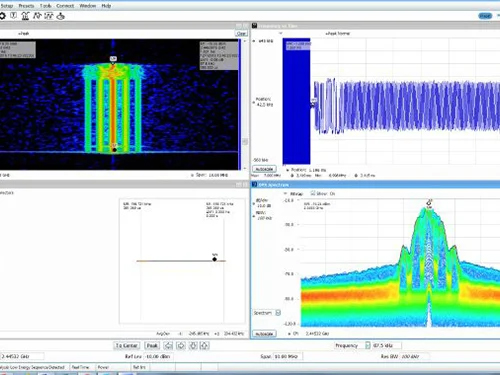Open the Tools menu
The image size is (500, 375).
pyautogui.click(x=45, y=6)
